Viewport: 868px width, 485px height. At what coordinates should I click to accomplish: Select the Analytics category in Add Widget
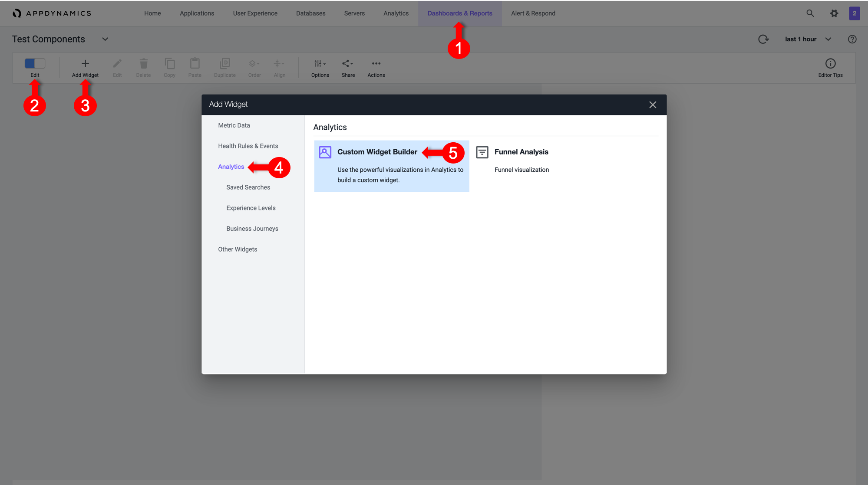pyautogui.click(x=231, y=167)
